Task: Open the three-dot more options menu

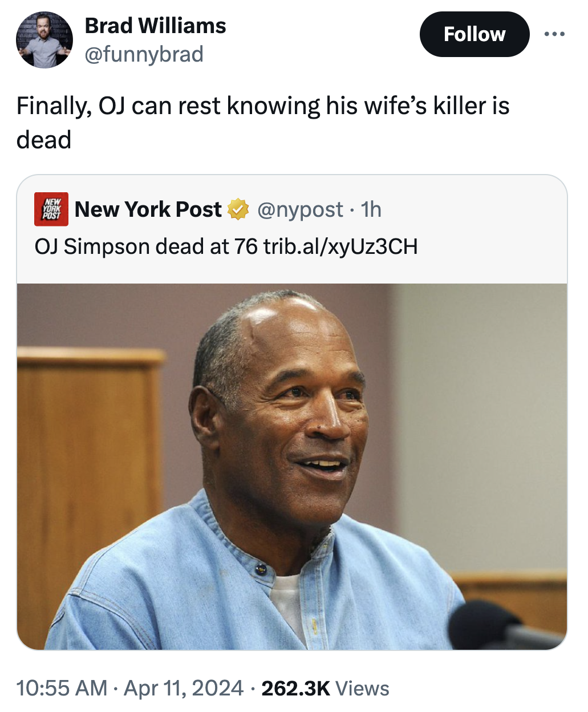Action: 554,34
